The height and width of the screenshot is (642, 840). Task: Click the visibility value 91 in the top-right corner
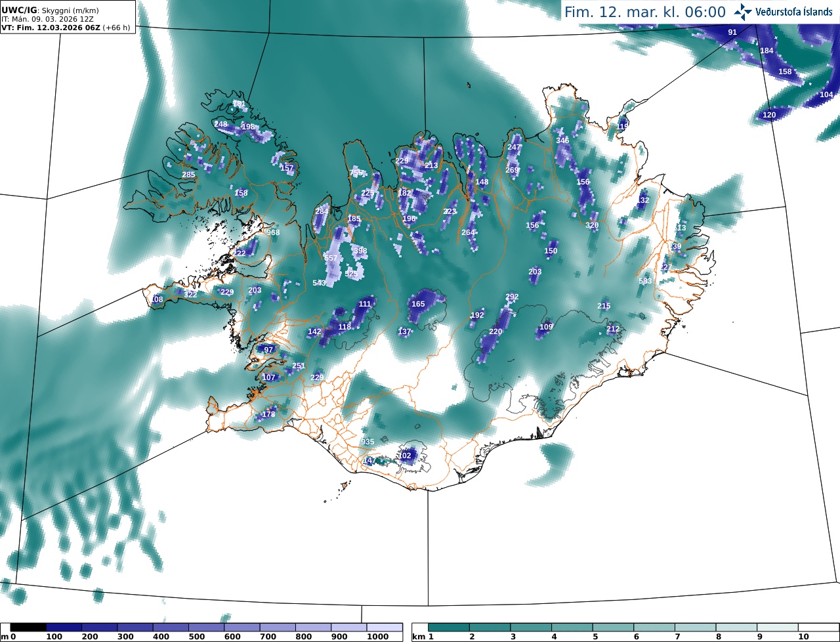point(732,32)
